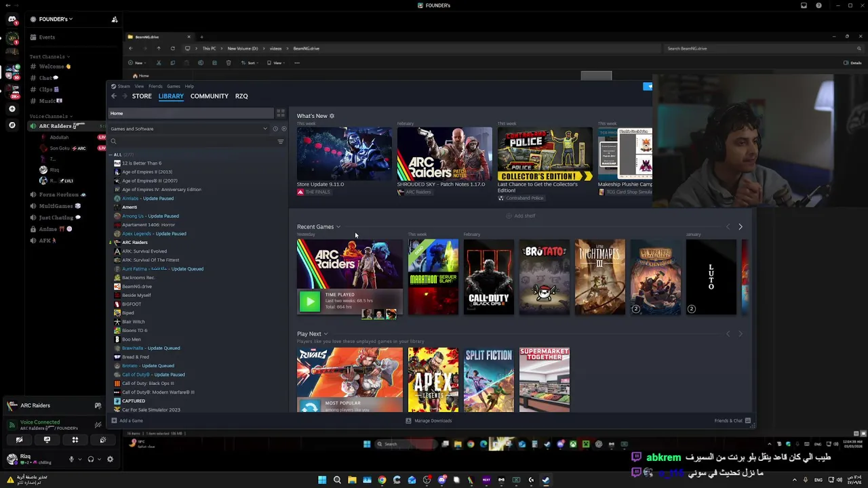
Task: Switch library to grid collections view icon
Action: coord(281,113)
